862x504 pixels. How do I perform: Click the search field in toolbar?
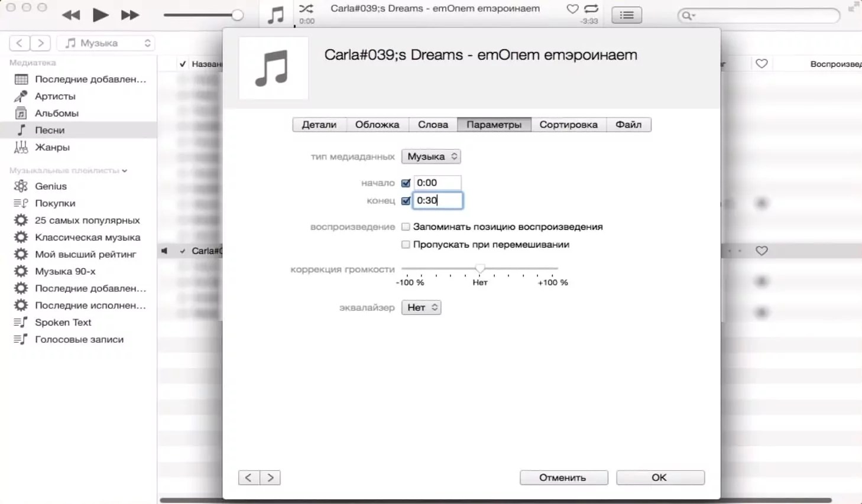pos(759,15)
